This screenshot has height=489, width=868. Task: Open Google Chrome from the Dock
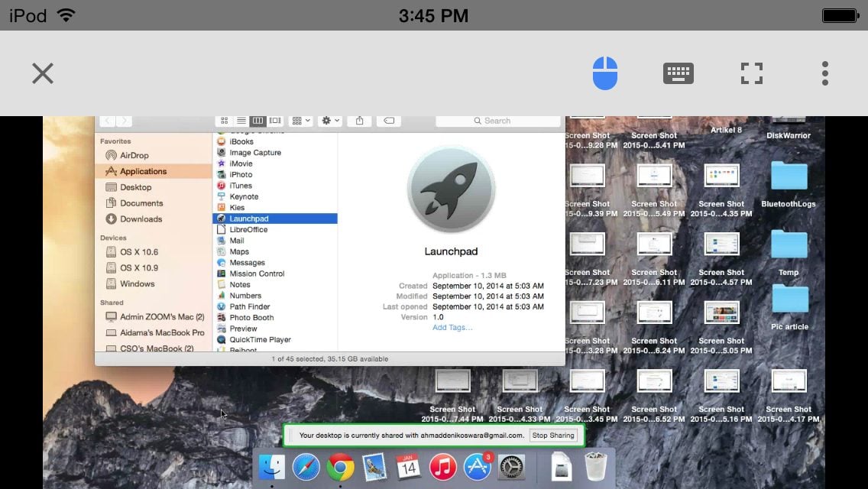pyautogui.click(x=341, y=468)
